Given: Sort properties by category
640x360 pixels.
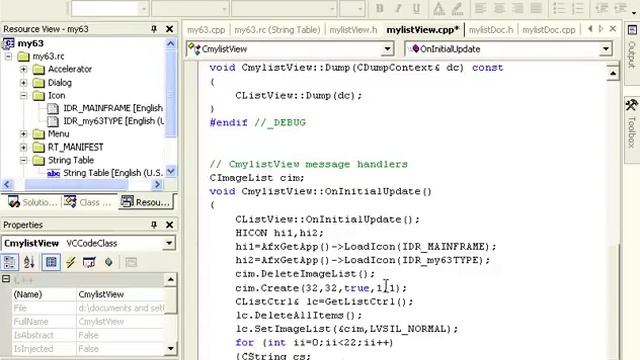Looking at the screenshot, I should (10, 262).
